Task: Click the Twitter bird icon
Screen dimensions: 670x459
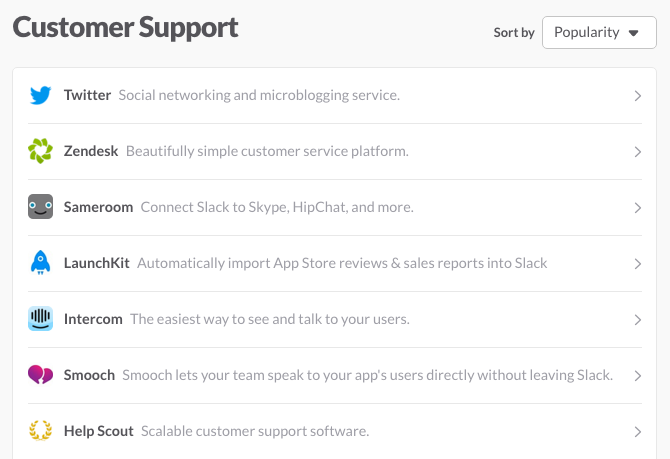Action: (41, 95)
